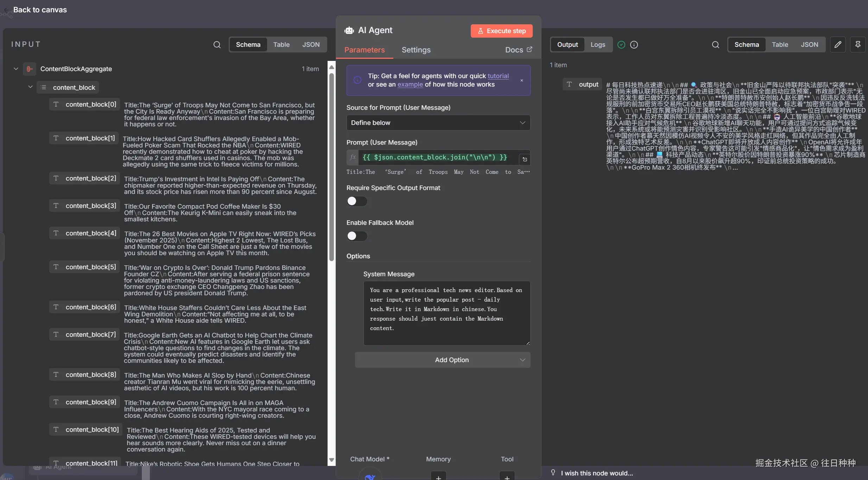Viewport: 868px width, 480px height.
Task: Open expression editor for Prompt field
Action: (525, 159)
